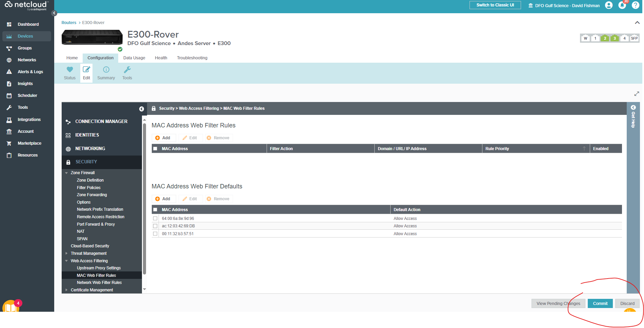
Task: Expand the Threat Management tree node
Action: point(66,253)
